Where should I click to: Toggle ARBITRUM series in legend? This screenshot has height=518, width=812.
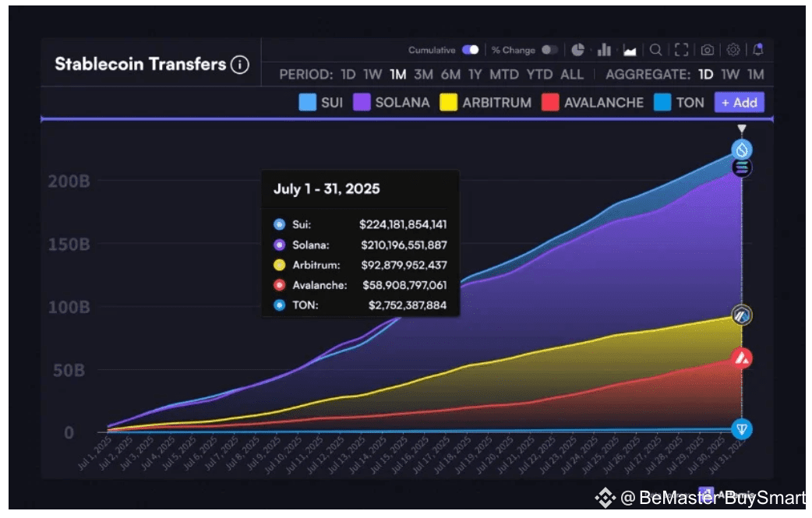[x=485, y=103]
